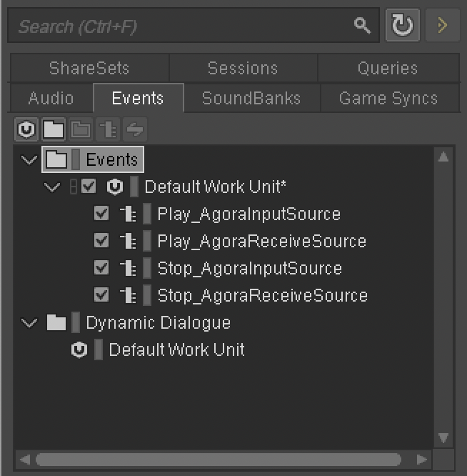Uncheck the Default Work Unit* checkbox

point(89,186)
